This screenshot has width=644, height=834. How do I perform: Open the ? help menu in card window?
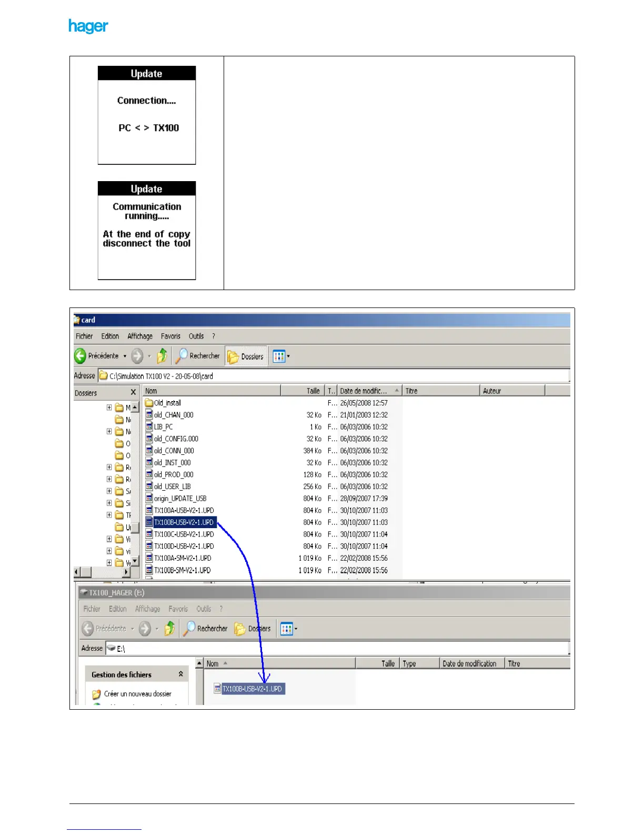click(214, 336)
